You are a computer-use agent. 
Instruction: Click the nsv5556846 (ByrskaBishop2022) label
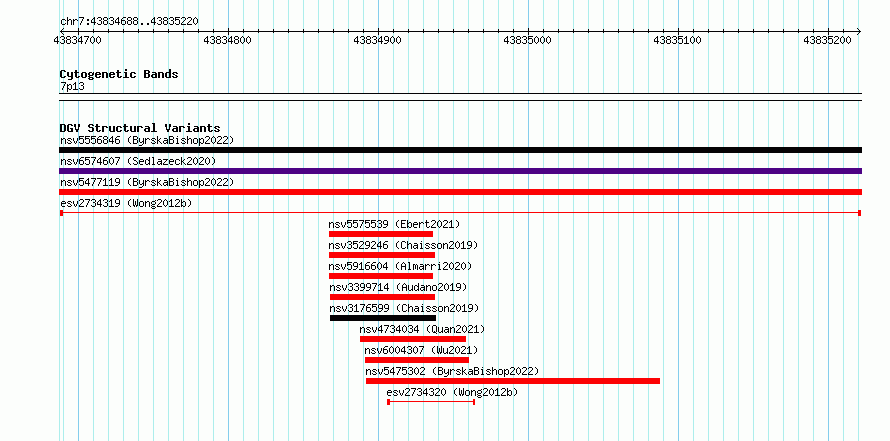pyautogui.click(x=147, y=140)
